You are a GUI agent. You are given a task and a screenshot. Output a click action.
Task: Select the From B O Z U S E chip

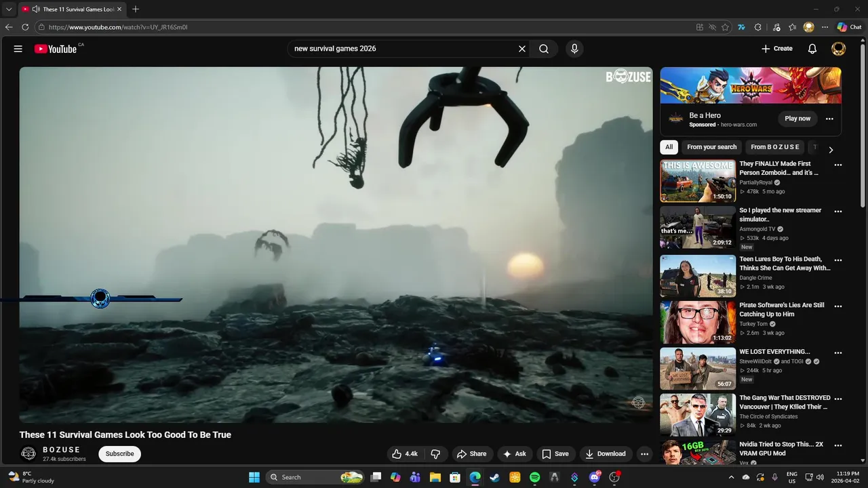click(x=775, y=147)
